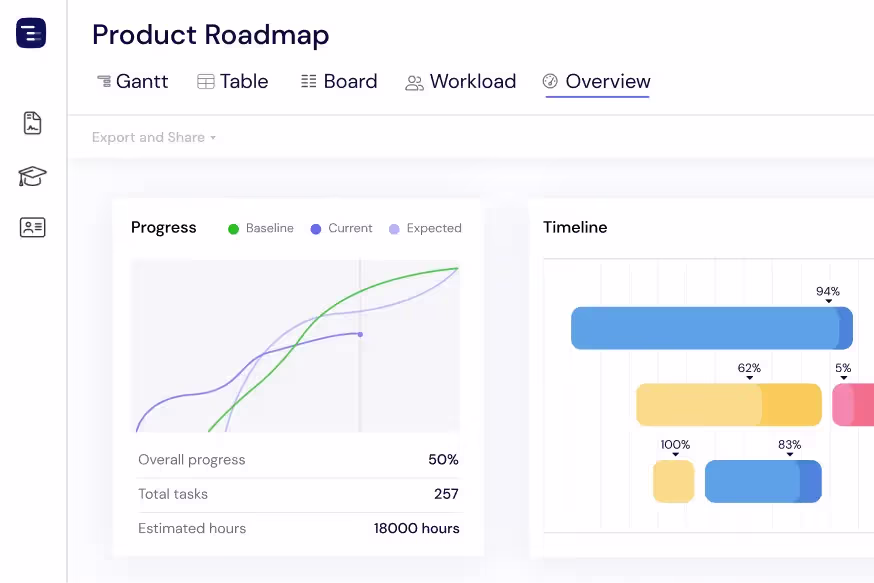
Task: Click the Estimated hours label
Action: [x=192, y=528]
